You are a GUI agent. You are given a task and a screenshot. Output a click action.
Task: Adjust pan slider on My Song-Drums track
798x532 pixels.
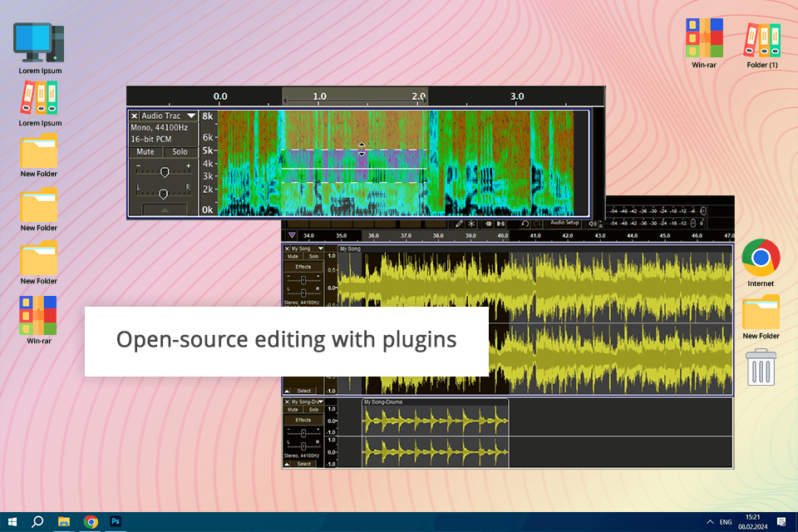tap(303, 446)
